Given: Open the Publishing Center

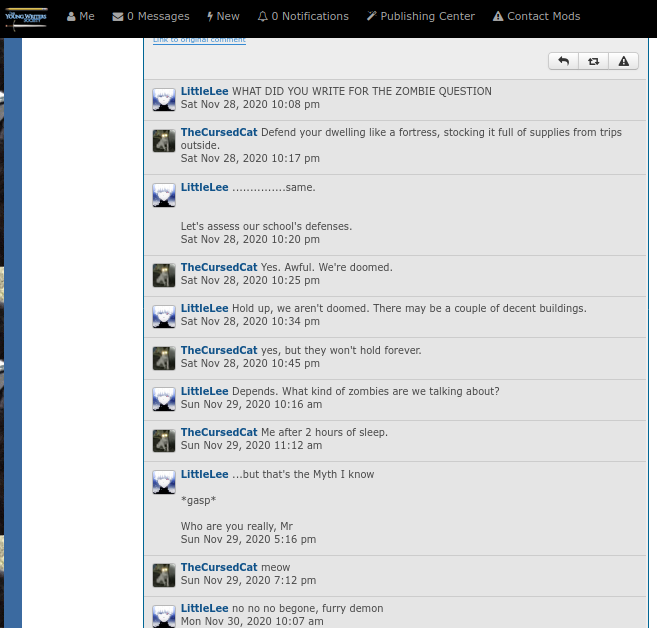Looking at the screenshot, I should [421, 16].
